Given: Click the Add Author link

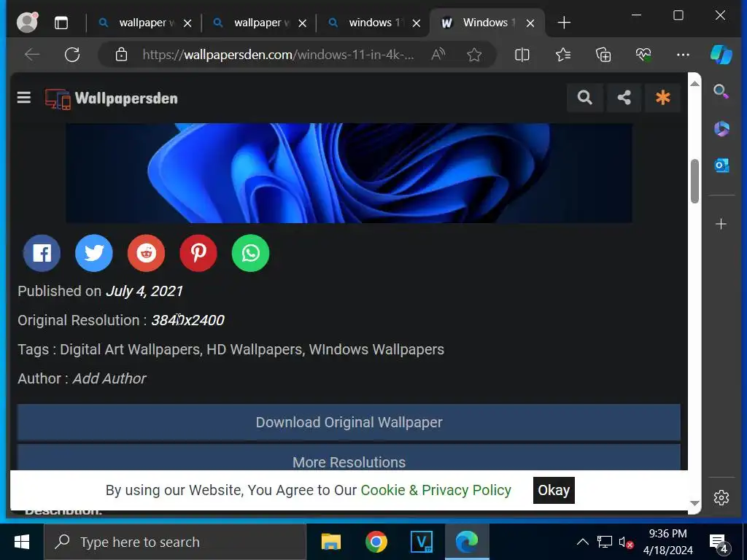Looking at the screenshot, I should (x=109, y=378).
